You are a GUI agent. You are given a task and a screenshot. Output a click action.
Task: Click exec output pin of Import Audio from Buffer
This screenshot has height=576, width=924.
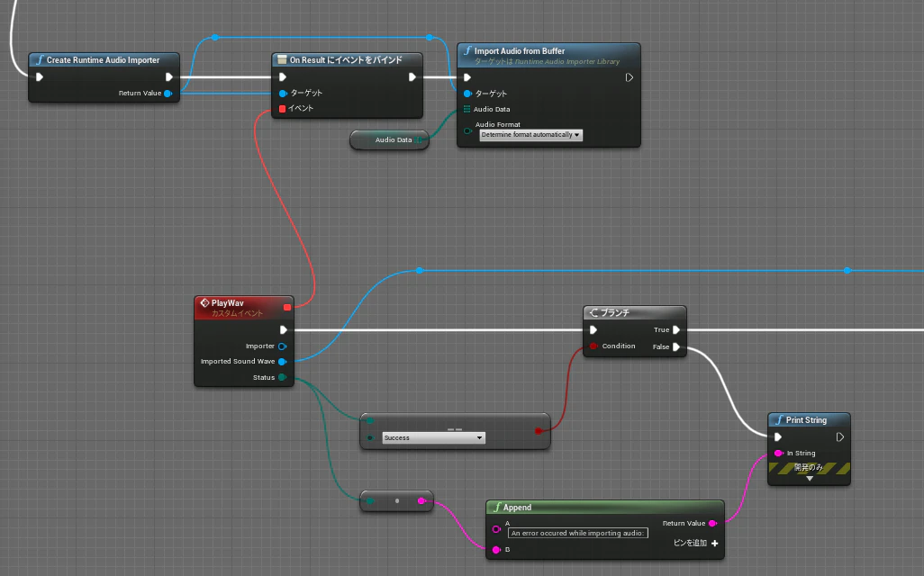pyautogui.click(x=630, y=77)
